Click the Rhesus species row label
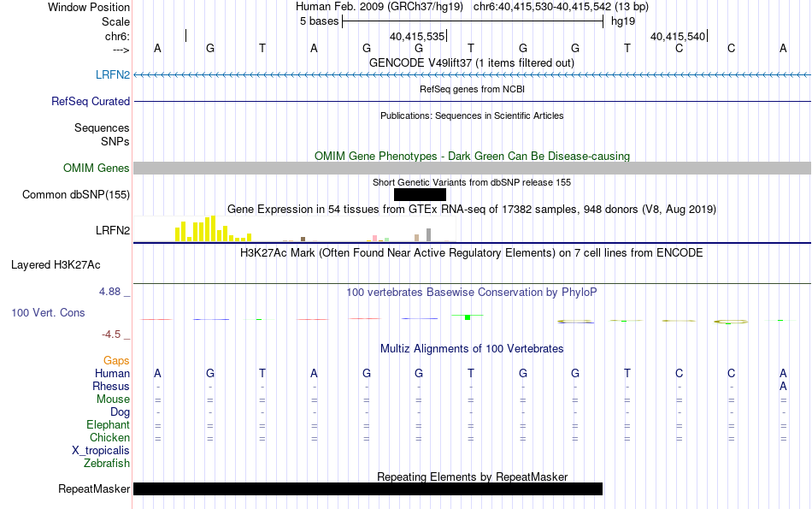This screenshot has width=812, height=509. coord(111,386)
